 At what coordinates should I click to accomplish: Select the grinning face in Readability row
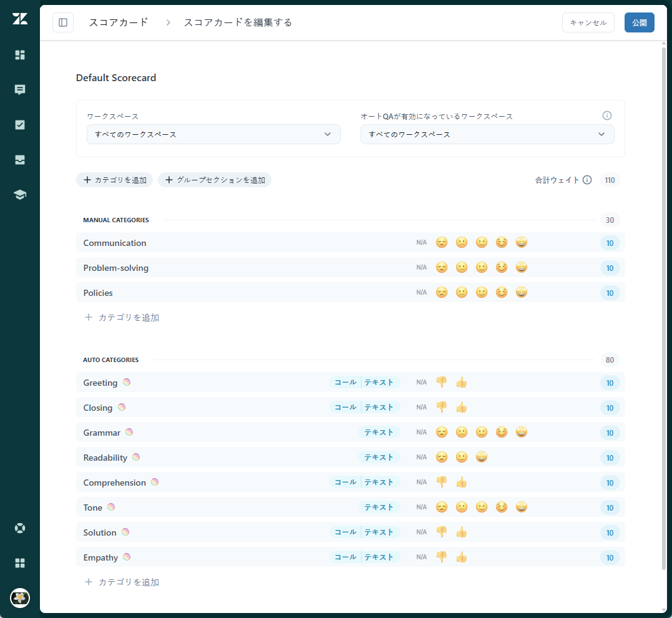(481, 457)
